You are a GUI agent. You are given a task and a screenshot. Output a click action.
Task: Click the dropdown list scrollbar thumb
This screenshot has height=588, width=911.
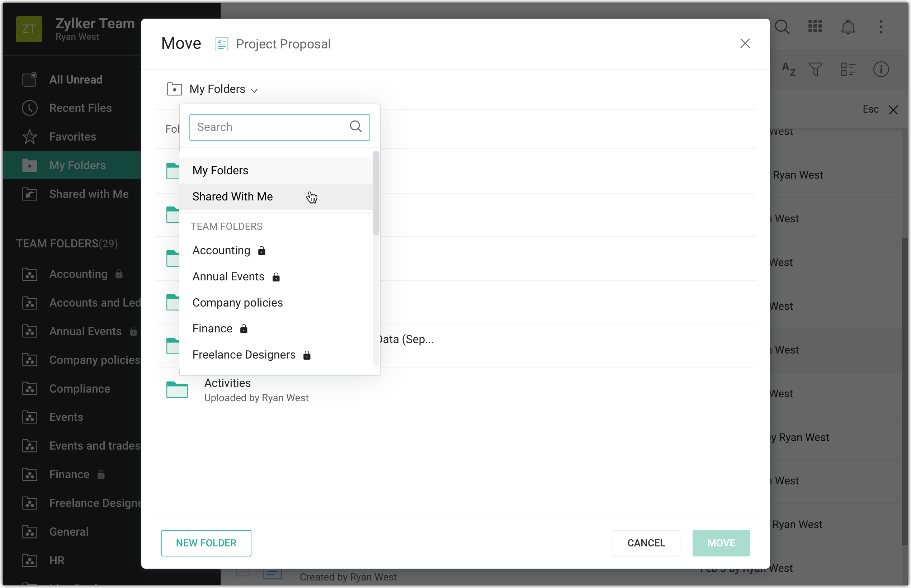376,194
